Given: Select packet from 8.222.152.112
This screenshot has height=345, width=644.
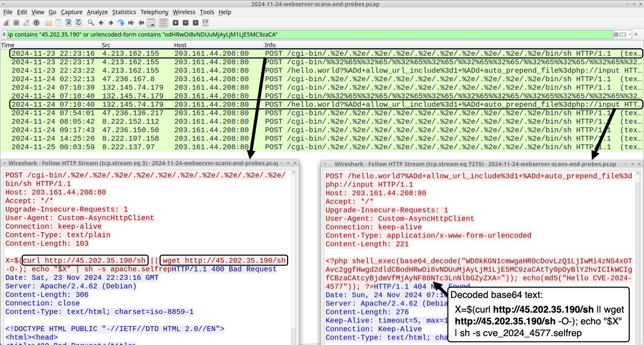Looking at the screenshot, I should pos(322,122).
